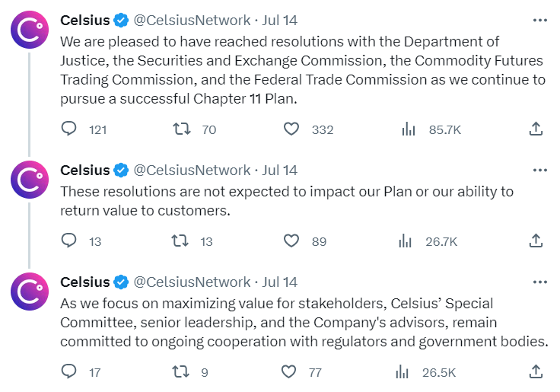Open more options for first tweet

(539, 20)
